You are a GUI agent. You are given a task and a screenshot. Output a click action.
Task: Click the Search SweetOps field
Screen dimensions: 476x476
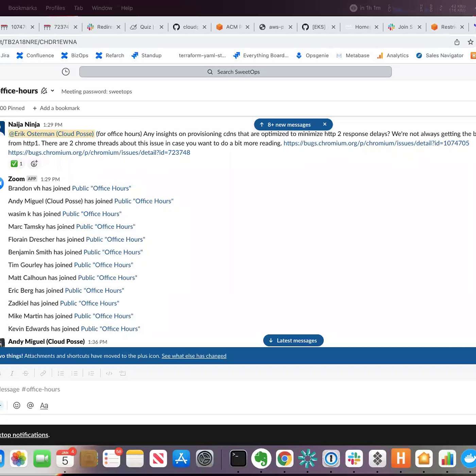click(x=235, y=72)
